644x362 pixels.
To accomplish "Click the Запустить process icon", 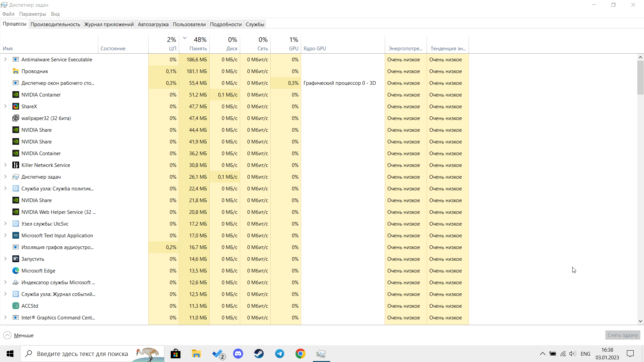I will click(16, 259).
